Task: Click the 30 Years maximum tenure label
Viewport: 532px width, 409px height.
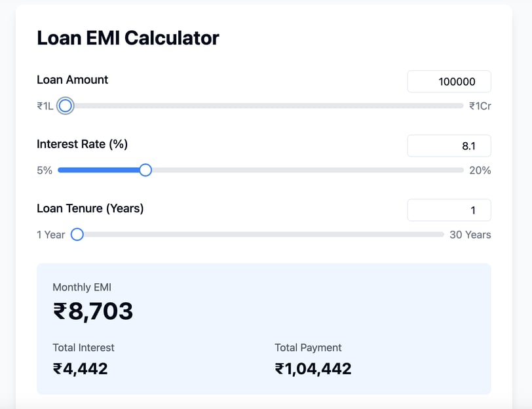Action: tap(470, 235)
